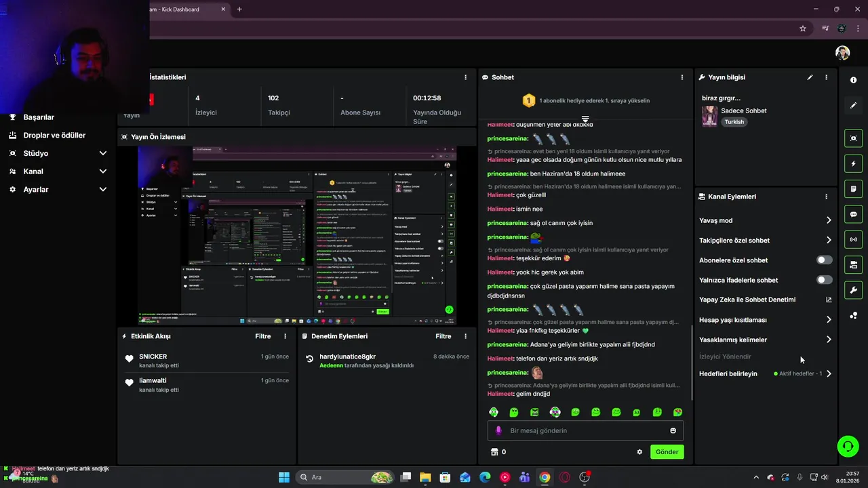
Task: Open Denetim Eylemleri panel three-dot menu
Action: click(465, 336)
